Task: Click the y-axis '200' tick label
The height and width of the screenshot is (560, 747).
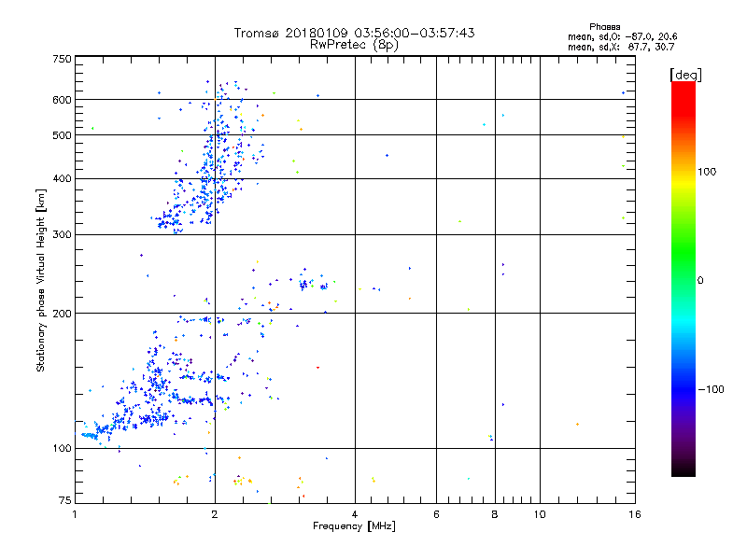Action: tap(62, 314)
